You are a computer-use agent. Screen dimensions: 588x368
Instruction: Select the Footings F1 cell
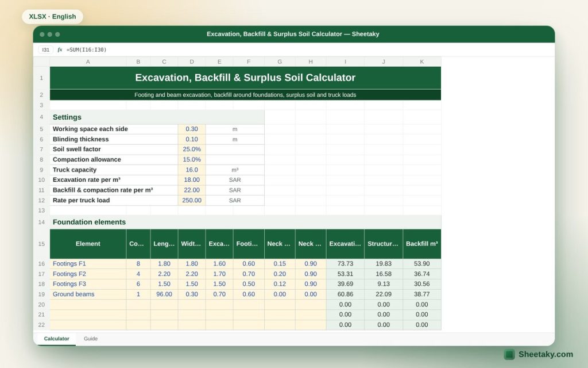88,263
